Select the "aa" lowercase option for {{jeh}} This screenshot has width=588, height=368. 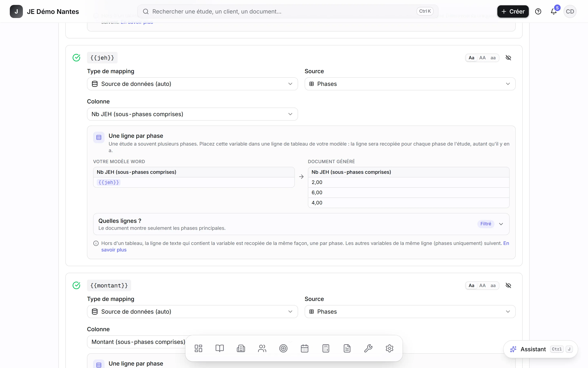click(x=493, y=58)
